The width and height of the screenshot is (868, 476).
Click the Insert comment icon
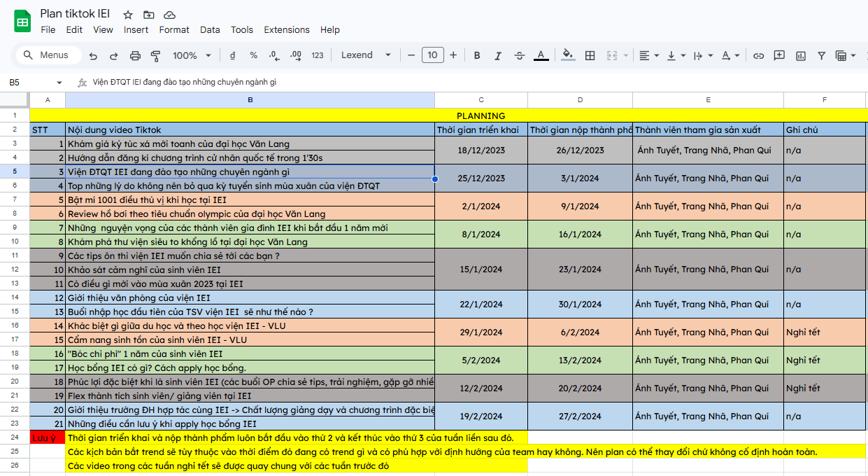coord(779,55)
